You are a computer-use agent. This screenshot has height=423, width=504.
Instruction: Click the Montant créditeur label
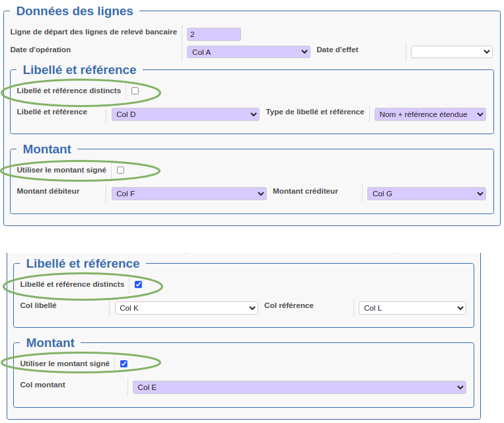(x=305, y=191)
